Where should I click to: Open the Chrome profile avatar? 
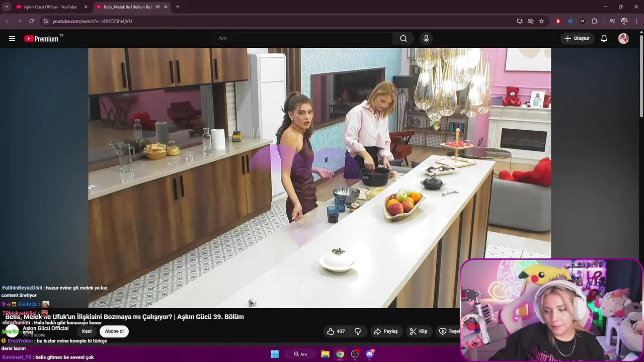coord(624,21)
